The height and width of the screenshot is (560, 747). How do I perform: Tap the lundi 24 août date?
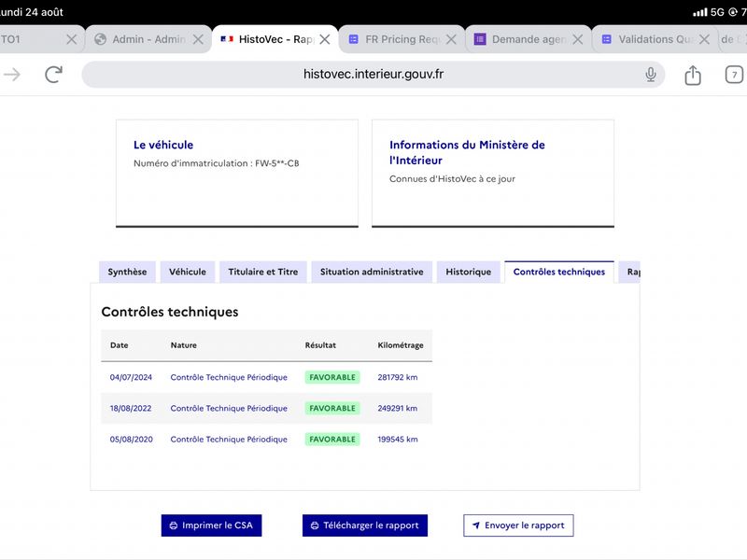(x=32, y=12)
